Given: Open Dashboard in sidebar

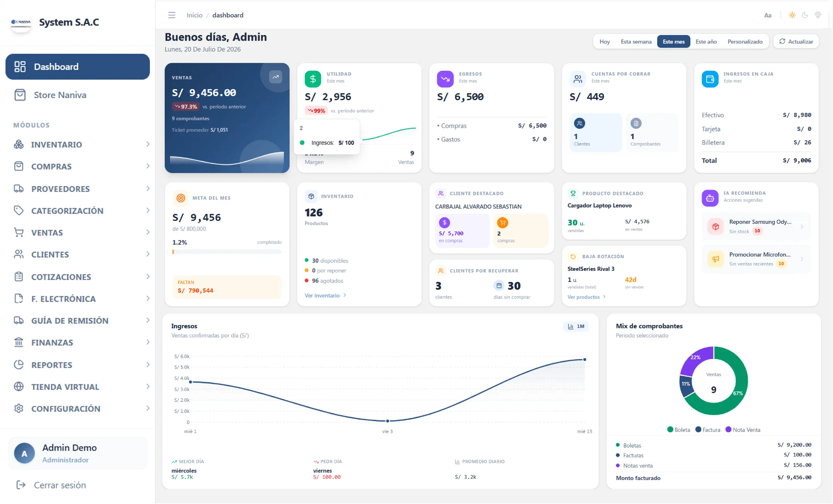Looking at the screenshot, I should click(x=78, y=66).
